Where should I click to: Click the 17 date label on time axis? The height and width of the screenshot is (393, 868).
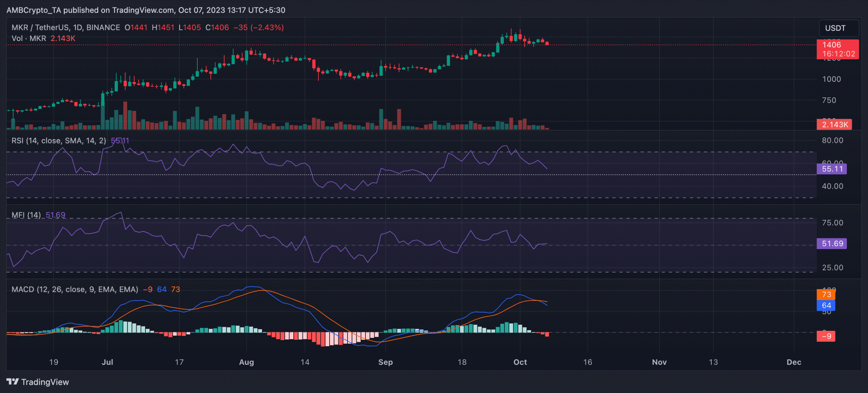click(179, 362)
